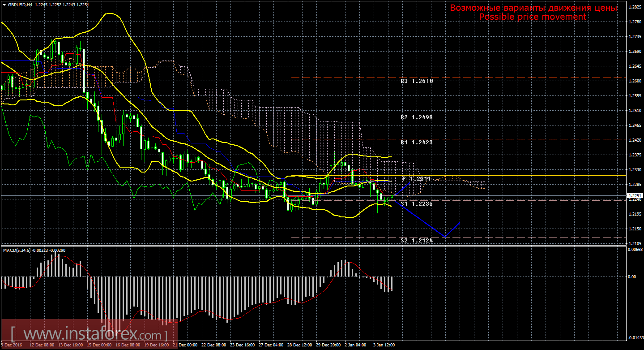Select the R2 1.2498 resistance label
Screen dimensions: 644x350
(416, 117)
